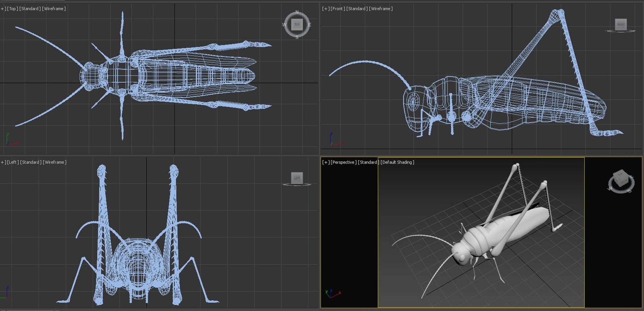Open the Standard menu in Perspective viewport
The image size is (644, 311).
(x=368, y=162)
